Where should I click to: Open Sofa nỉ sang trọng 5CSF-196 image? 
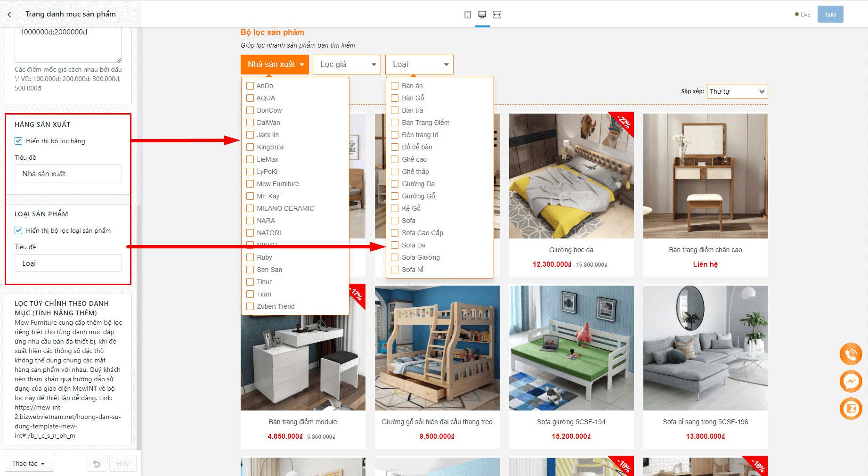[x=706, y=348]
